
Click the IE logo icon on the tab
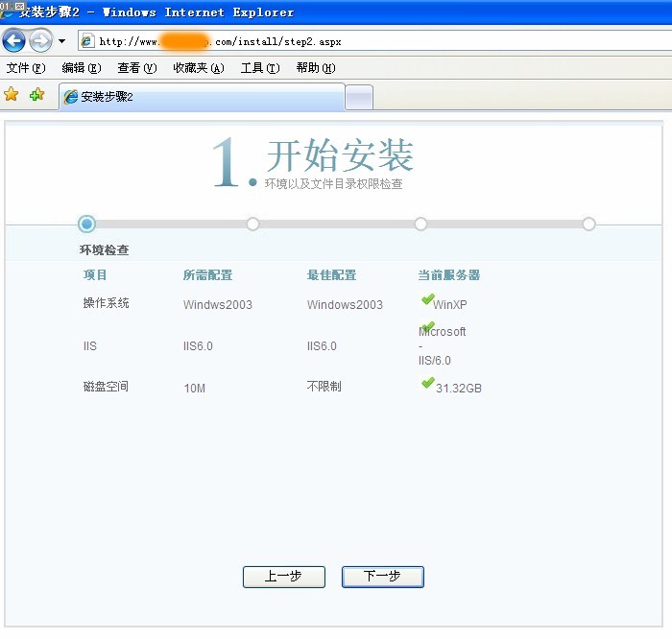click(71, 97)
